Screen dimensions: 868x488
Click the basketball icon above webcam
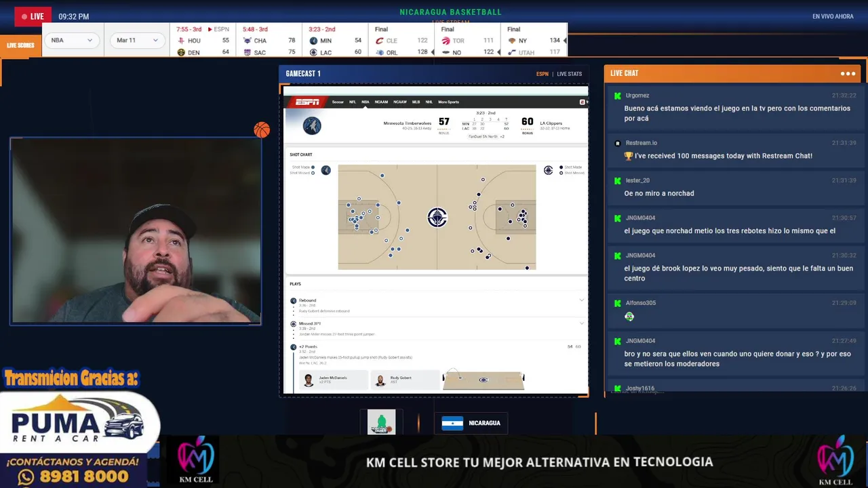tap(262, 129)
